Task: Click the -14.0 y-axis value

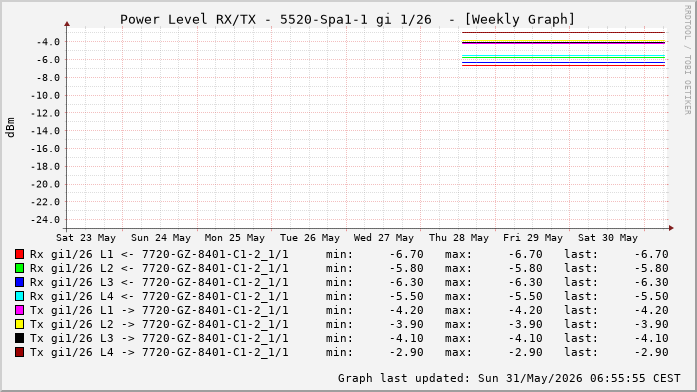Action: 45,131
